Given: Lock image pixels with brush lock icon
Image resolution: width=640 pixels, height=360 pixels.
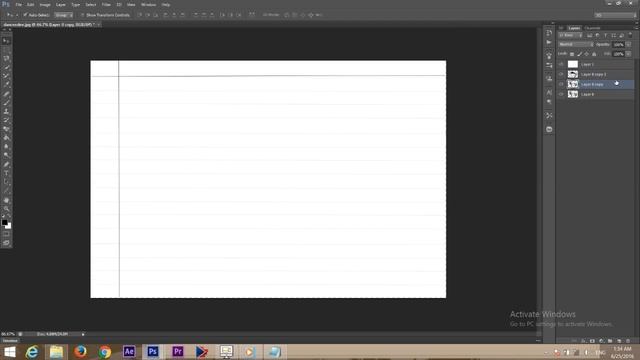Looking at the screenshot, I should (579, 54).
